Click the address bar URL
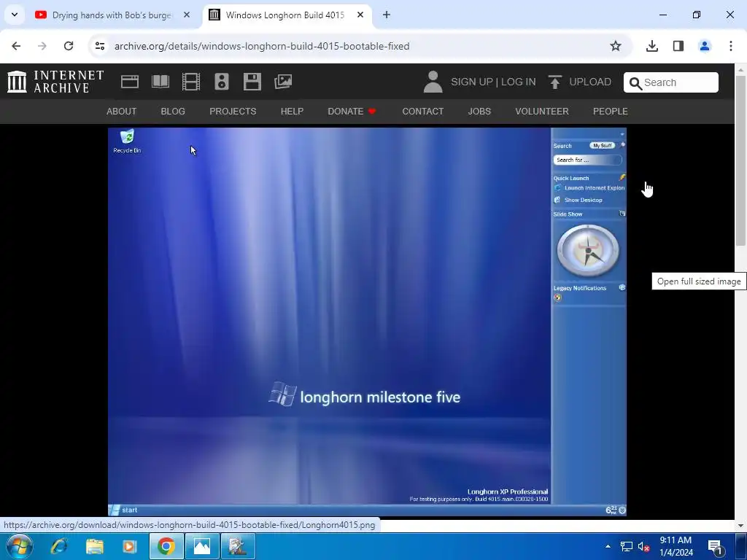Image resolution: width=747 pixels, height=560 pixels. 262,46
